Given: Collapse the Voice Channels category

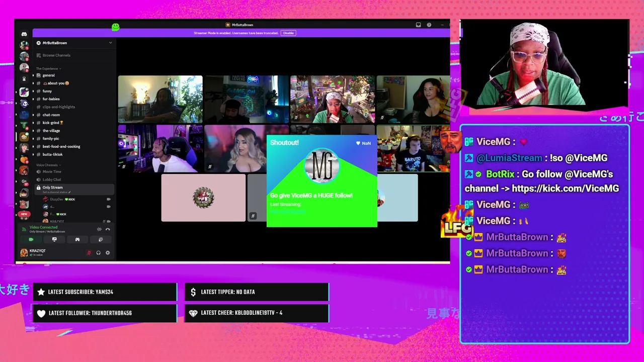Looking at the screenshot, I should click(x=48, y=165).
